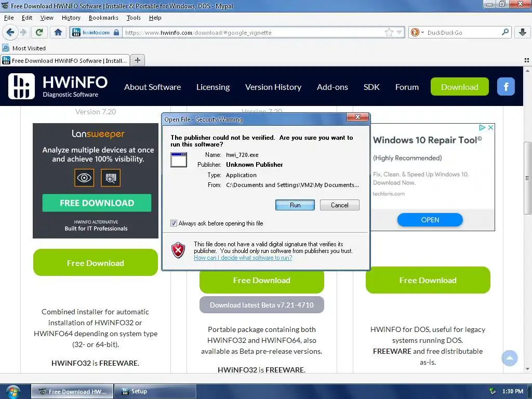Select the Free Download HWiNFO browser tab
Image resolution: width=532 pixels, height=399 pixels.
pyautogui.click(x=65, y=60)
